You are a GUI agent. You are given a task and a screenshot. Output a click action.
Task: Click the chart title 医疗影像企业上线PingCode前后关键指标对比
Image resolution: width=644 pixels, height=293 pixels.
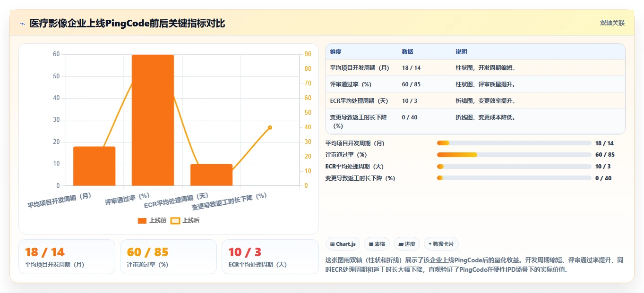coord(128,23)
